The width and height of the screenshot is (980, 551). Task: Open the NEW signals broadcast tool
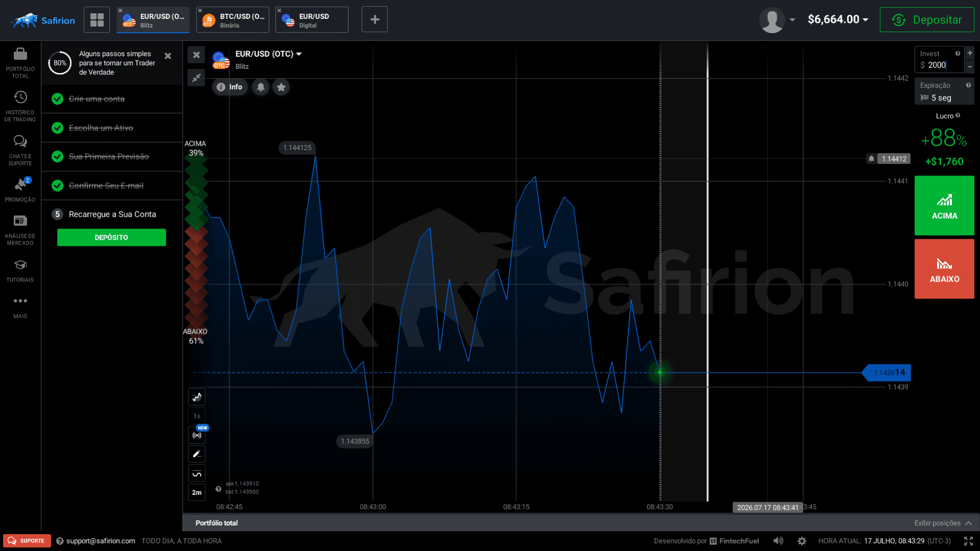[197, 435]
